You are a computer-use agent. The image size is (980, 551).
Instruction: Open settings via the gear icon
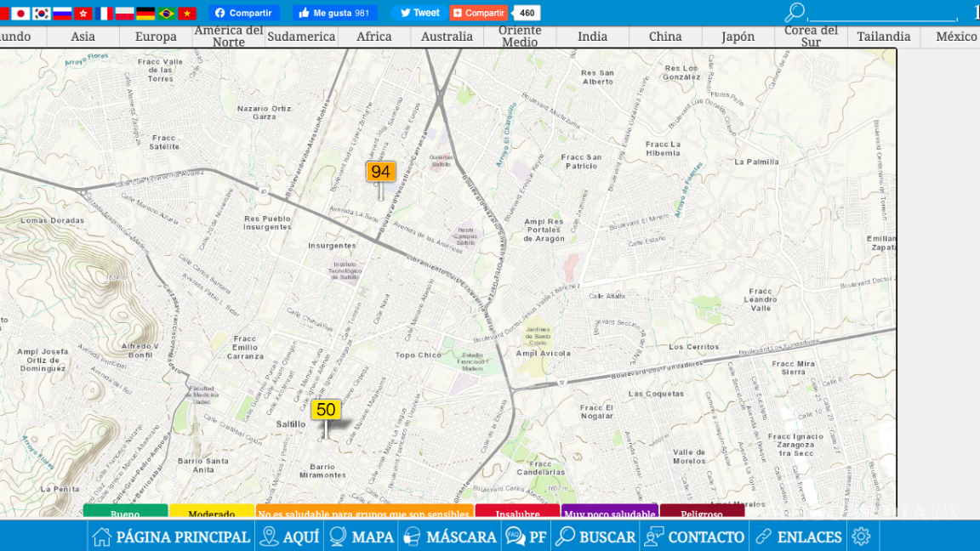[861, 537]
